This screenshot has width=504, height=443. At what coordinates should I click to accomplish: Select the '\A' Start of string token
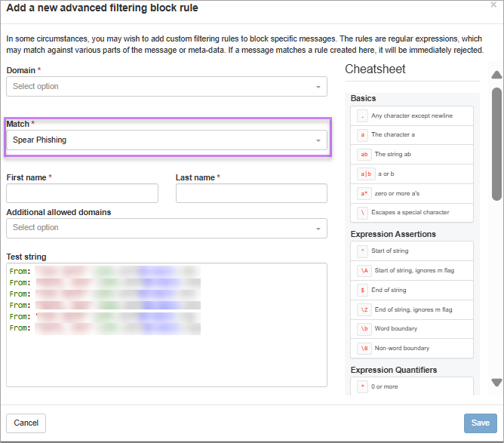pos(364,270)
